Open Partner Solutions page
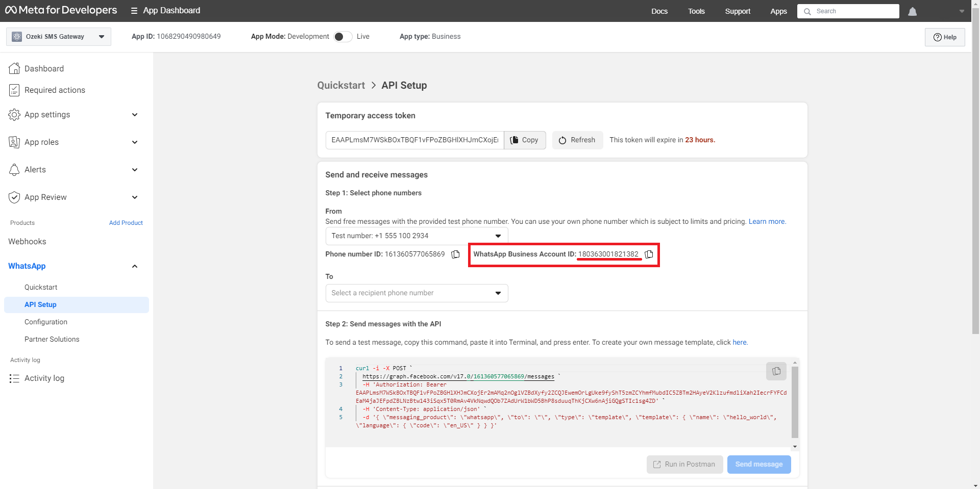 click(x=52, y=339)
